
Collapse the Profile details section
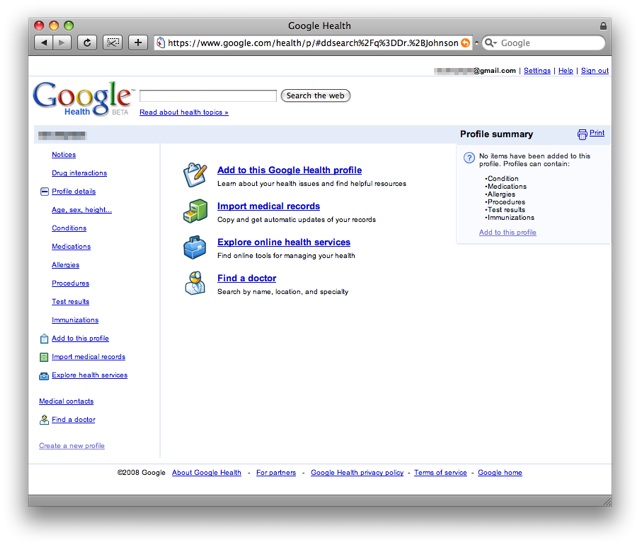44,191
